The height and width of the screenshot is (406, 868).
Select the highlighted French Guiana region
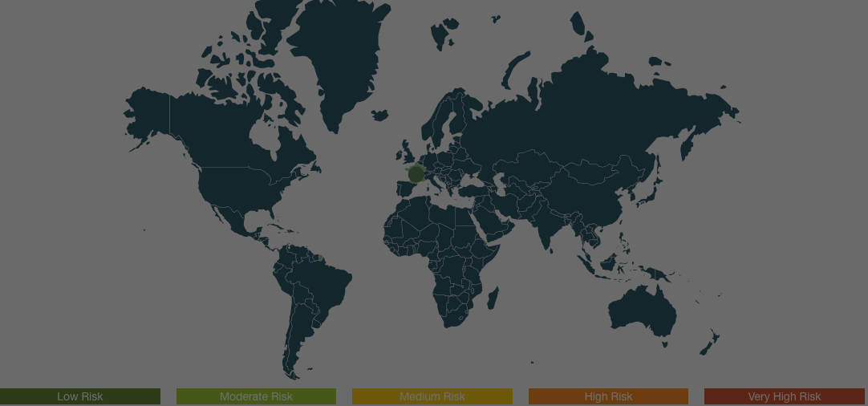(x=319, y=258)
